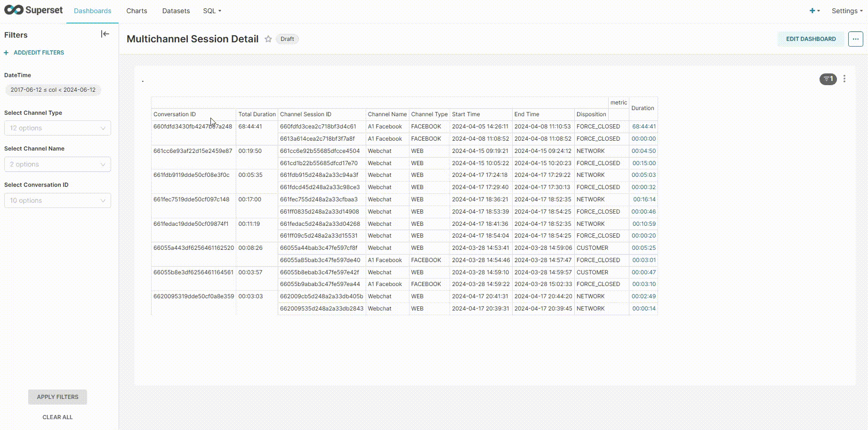Open the caret next to the plus icon
The width and height of the screenshot is (868, 430).
tap(818, 10)
